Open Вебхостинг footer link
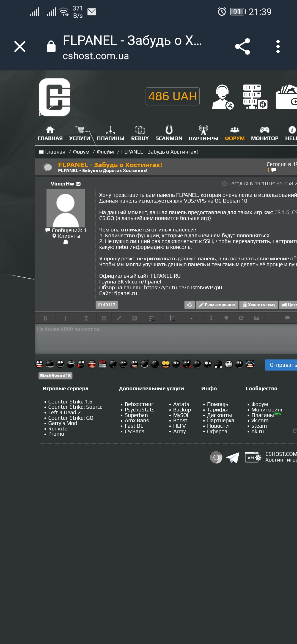The width and height of the screenshot is (297, 644). (139, 404)
